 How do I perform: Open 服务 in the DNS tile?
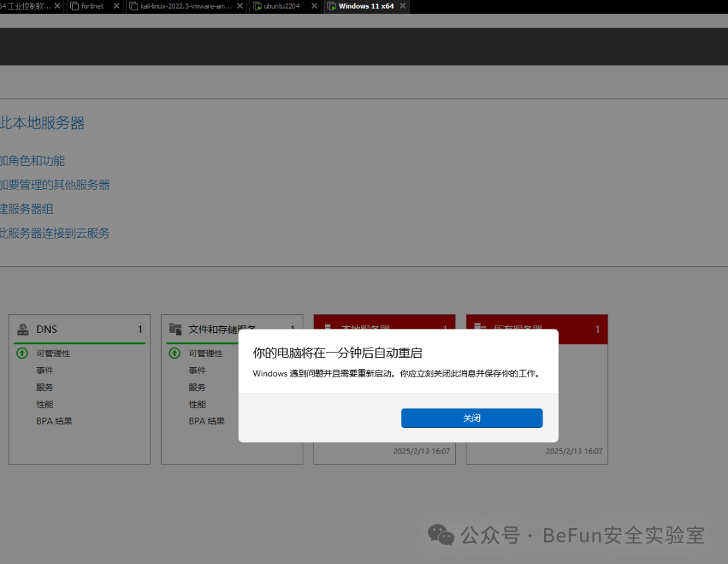(x=44, y=387)
